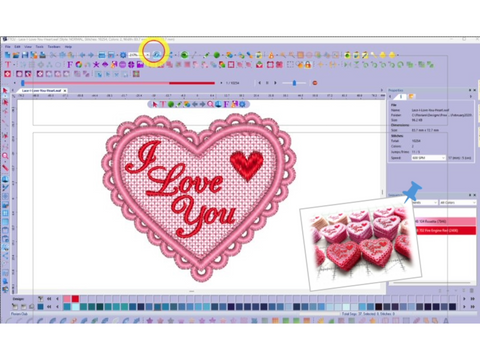Viewport: 480px width, 360px height.
Task: Click the cookie photo thumbnail
Action: (x=361, y=243)
